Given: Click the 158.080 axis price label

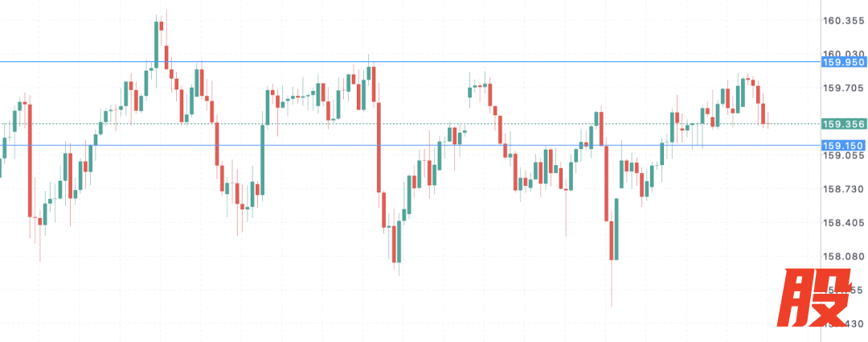Looking at the screenshot, I should 843,257.
